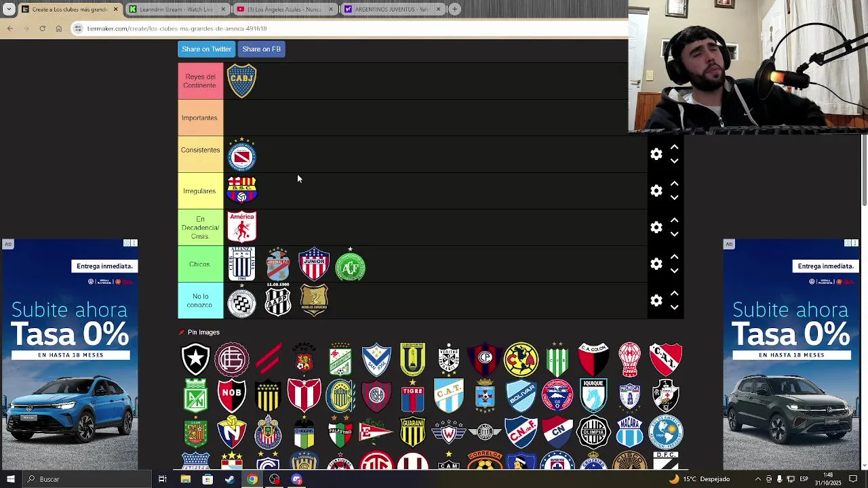This screenshot has width=868, height=488.
Task: Pick the Banfield green striped crest
Action: 557,359
